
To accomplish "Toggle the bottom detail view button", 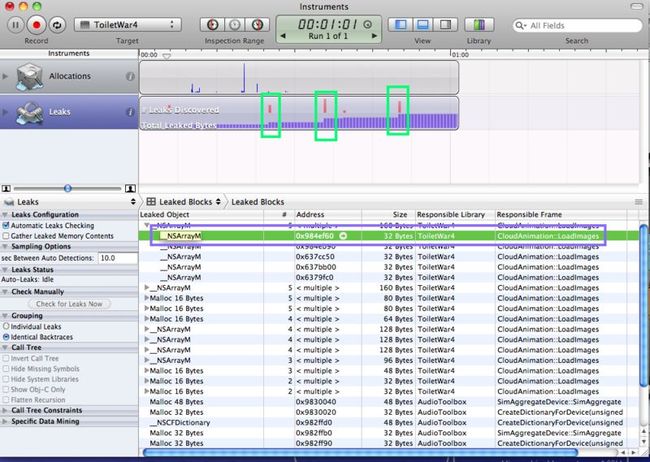I will 423,25.
